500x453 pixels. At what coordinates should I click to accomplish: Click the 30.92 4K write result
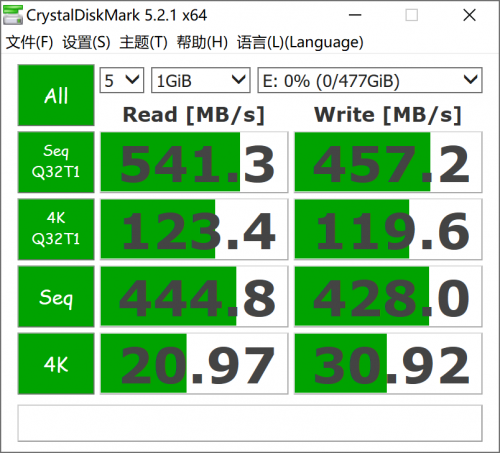pyautogui.click(x=388, y=364)
